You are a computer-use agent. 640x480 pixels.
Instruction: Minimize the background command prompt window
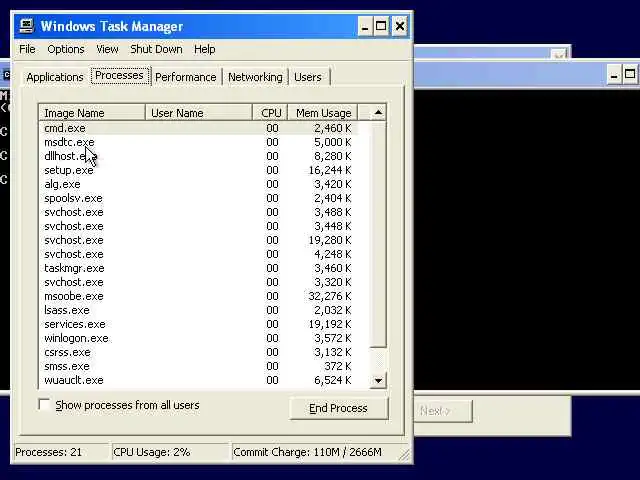614,75
